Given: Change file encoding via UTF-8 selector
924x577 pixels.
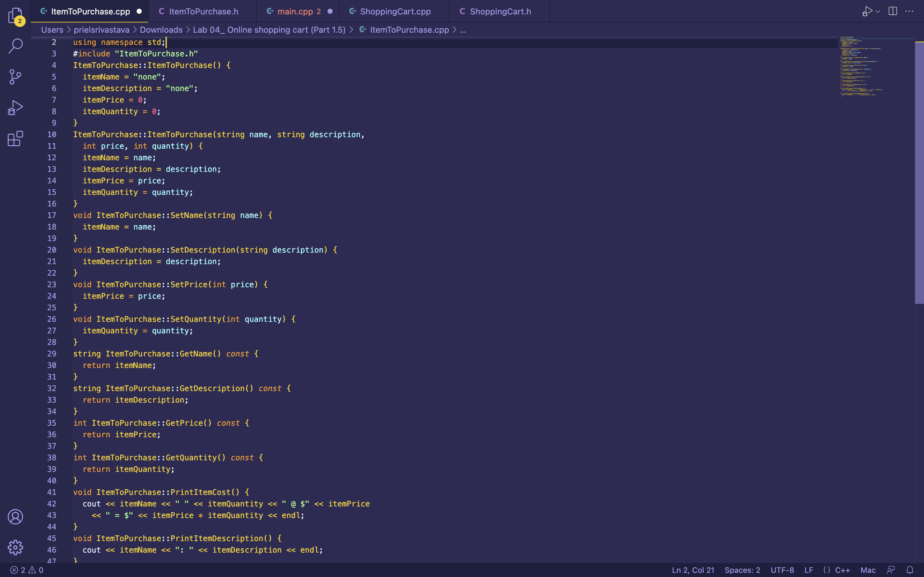Looking at the screenshot, I should pos(782,570).
